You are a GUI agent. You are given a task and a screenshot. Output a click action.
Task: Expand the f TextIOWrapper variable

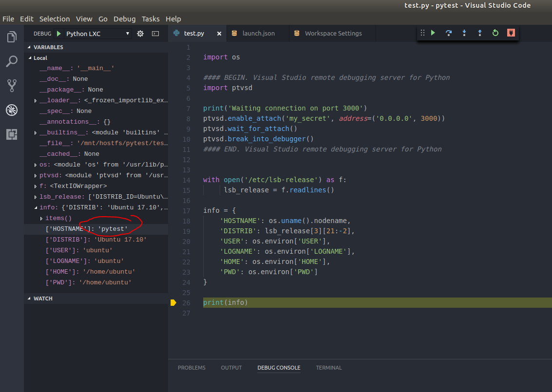(36, 186)
